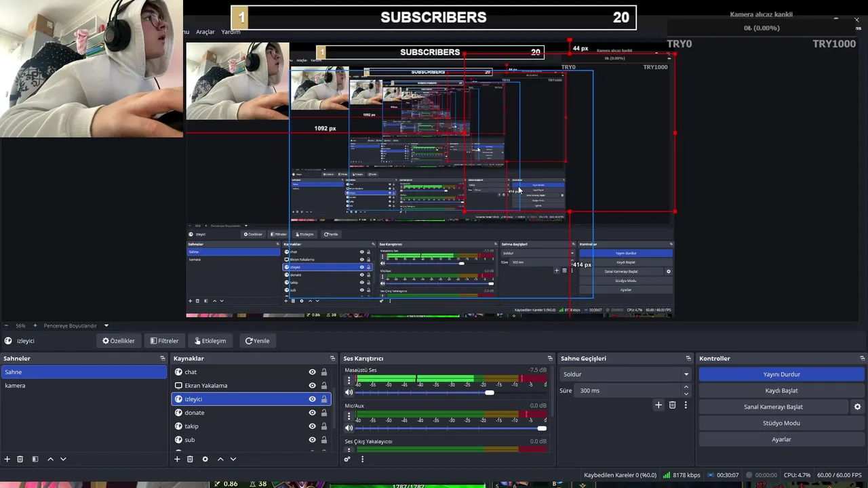
Task: Open Özellikler for the selected source
Action: tap(119, 341)
